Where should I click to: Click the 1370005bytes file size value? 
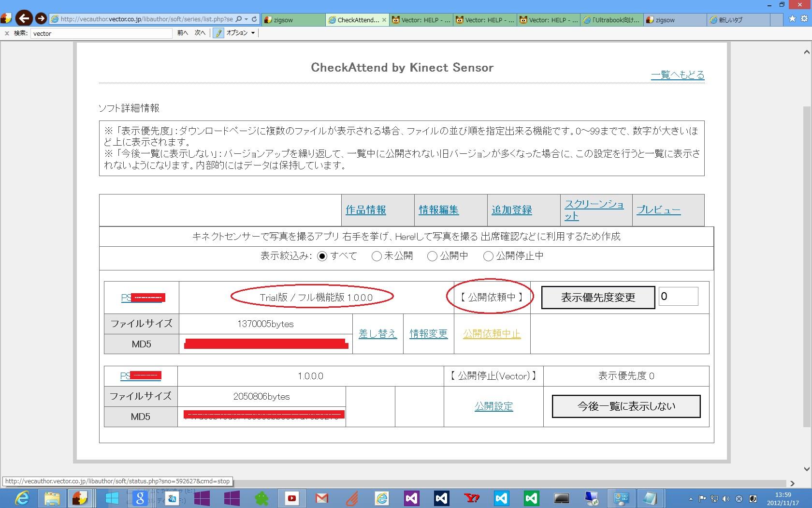coord(265,324)
